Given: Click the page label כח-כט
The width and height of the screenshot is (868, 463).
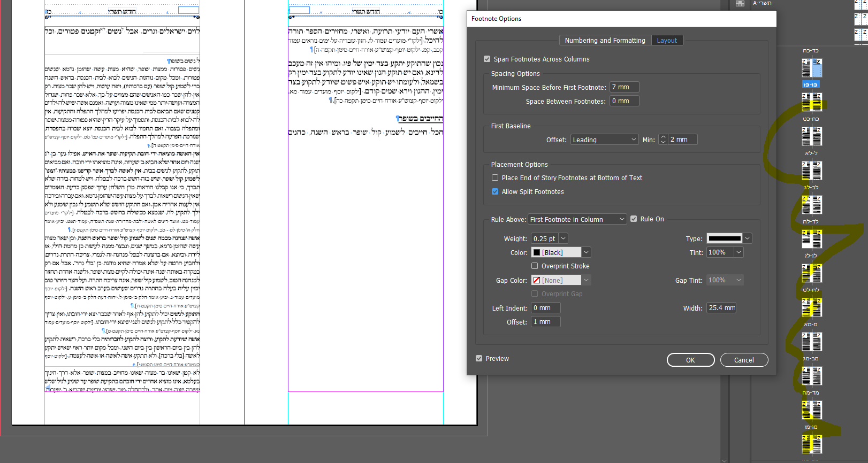Looking at the screenshot, I should pyautogui.click(x=811, y=119).
